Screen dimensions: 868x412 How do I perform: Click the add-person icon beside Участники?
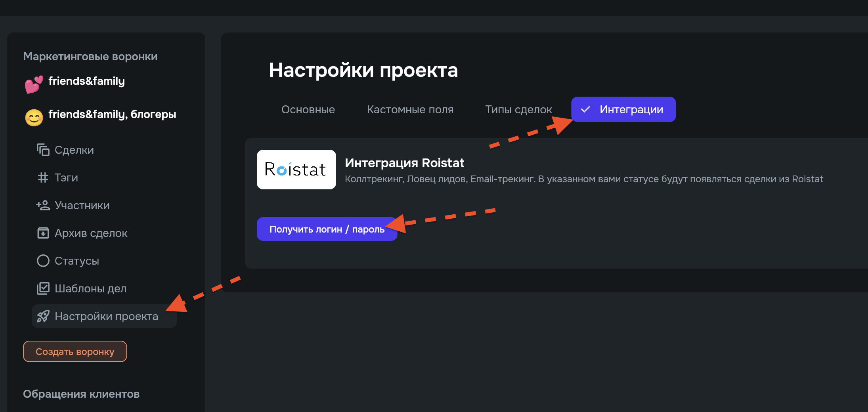pos(43,205)
